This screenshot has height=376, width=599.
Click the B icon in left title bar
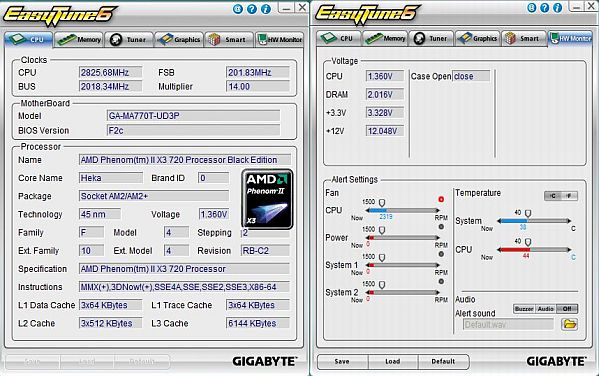pos(238,9)
